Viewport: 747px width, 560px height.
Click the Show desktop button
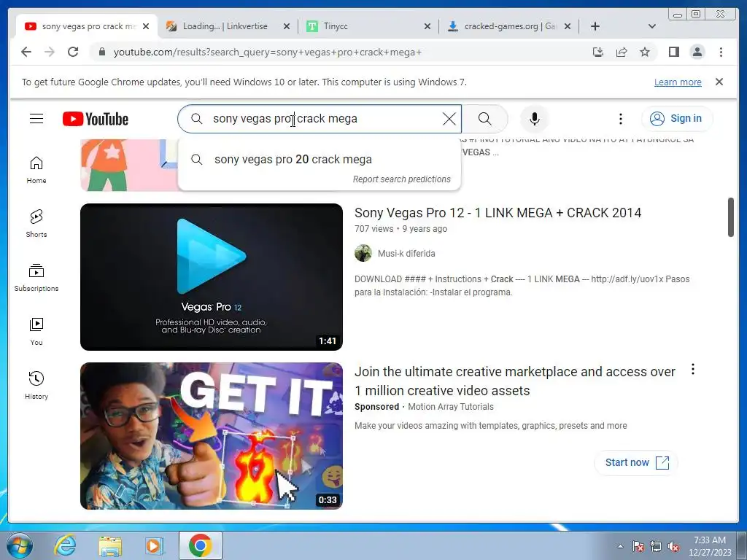[743, 545]
